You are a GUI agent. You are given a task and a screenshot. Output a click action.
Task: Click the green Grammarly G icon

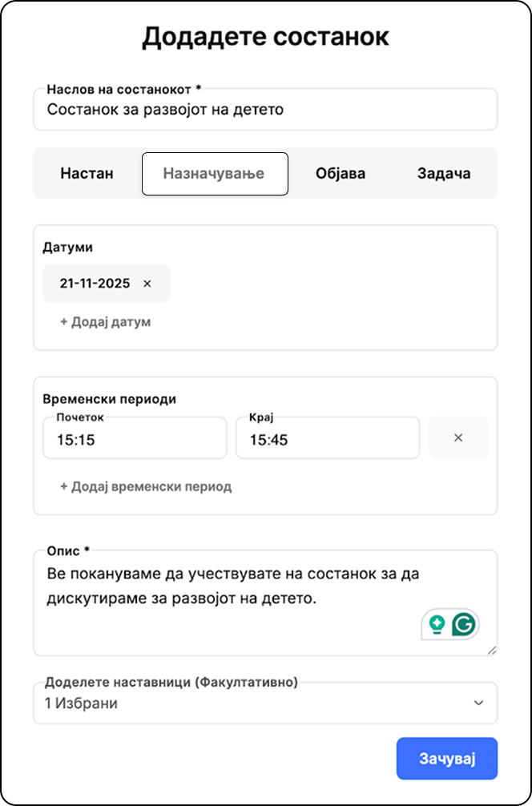464,624
